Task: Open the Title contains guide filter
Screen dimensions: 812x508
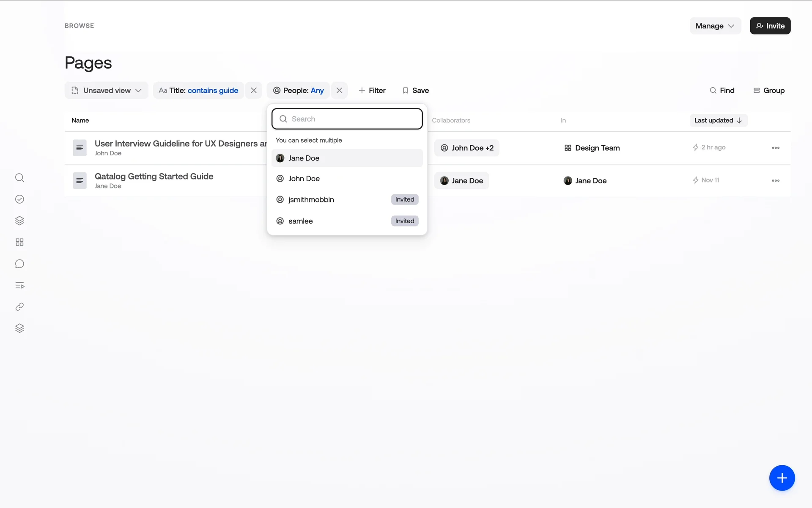Action: pyautogui.click(x=198, y=91)
